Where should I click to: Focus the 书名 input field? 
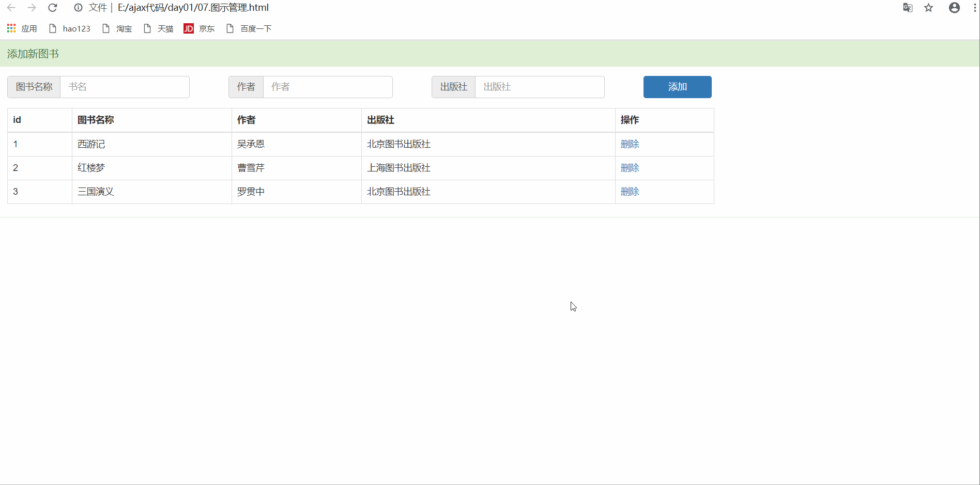click(125, 87)
